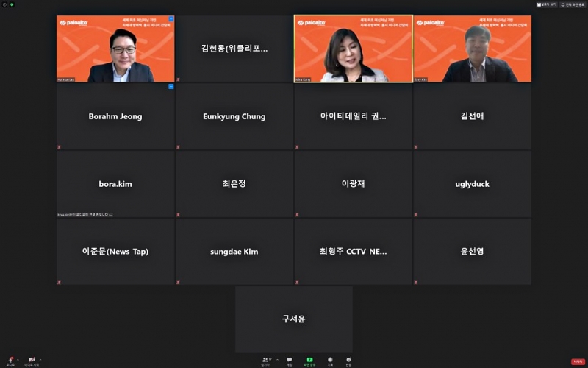Screen dimensions: 588x368
Task: Select the 구서윤 participant tile
Action: [294, 319]
